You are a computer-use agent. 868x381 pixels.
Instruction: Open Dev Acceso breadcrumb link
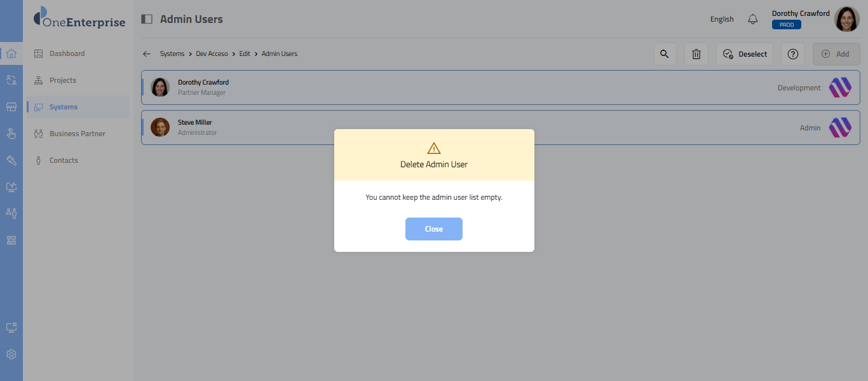tap(212, 54)
